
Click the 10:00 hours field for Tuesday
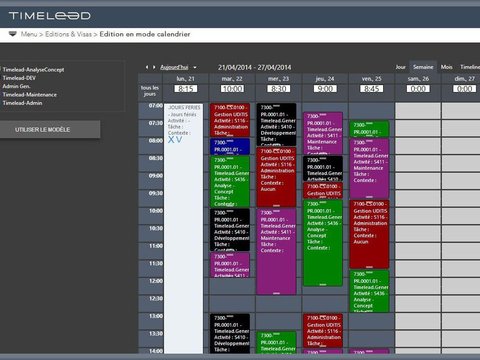(x=232, y=89)
